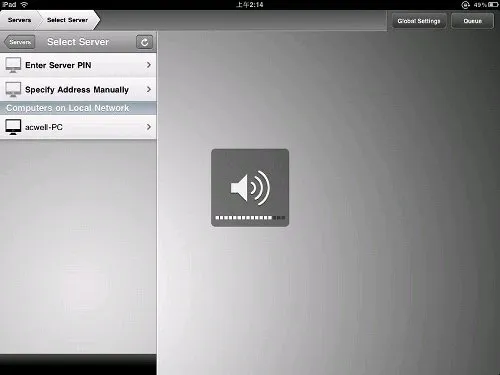Open Global Settings
This screenshot has height=375, width=500.
pos(419,21)
